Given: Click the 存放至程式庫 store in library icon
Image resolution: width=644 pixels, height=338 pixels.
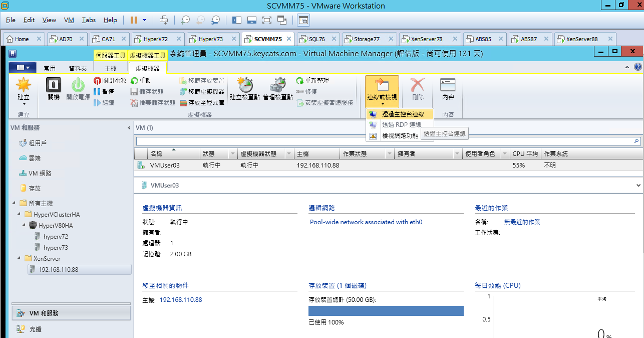Looking at the screenshot, I should (183, 102).
